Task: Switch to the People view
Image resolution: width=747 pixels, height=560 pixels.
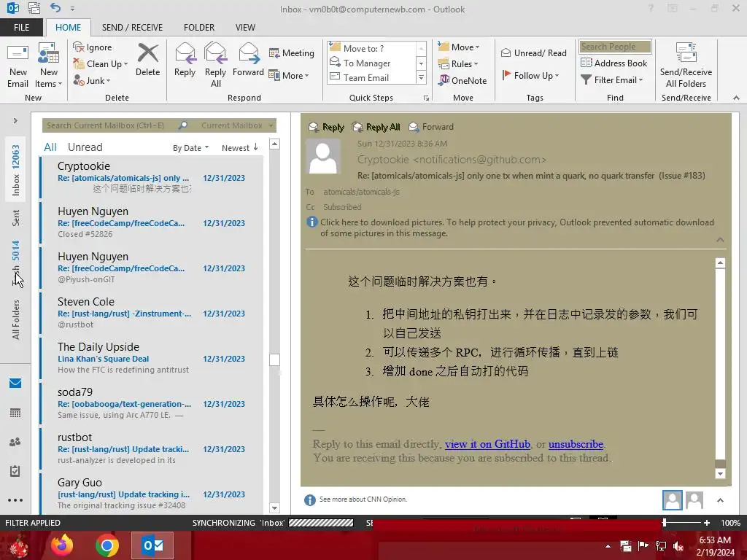Action: 15,442
